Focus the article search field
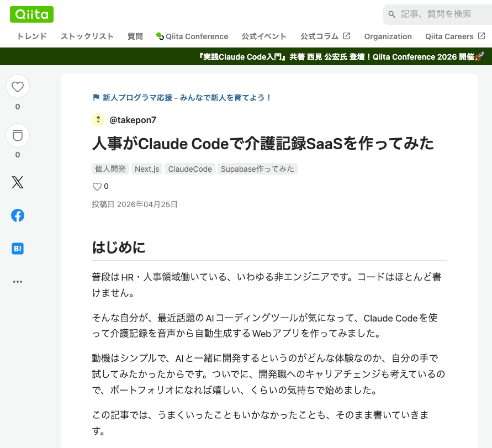The height and width of the screenshot is (448, 492). coord(437,14)
